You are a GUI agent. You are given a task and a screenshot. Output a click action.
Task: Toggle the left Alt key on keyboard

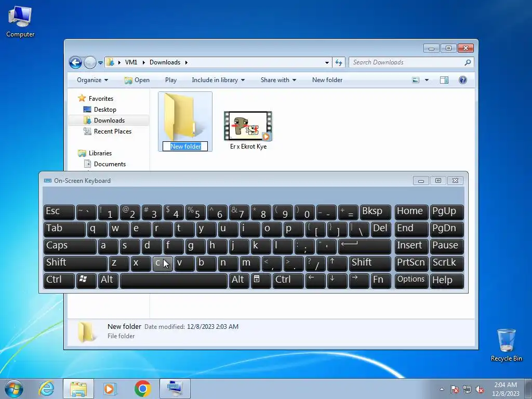coord(108,281)
